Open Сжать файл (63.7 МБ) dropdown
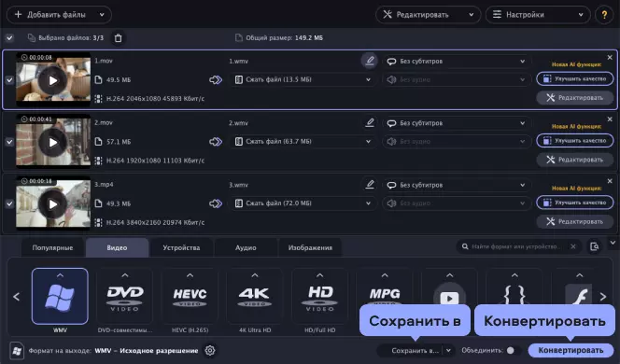The height and width of the screenshot is (364, 620). click(x=303, y=142)
